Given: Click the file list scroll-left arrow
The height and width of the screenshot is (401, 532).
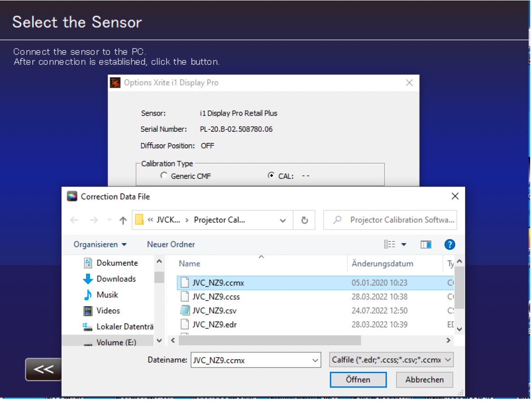Looking at the screenshot, I should pyautogui.click(x=173, y=340).
